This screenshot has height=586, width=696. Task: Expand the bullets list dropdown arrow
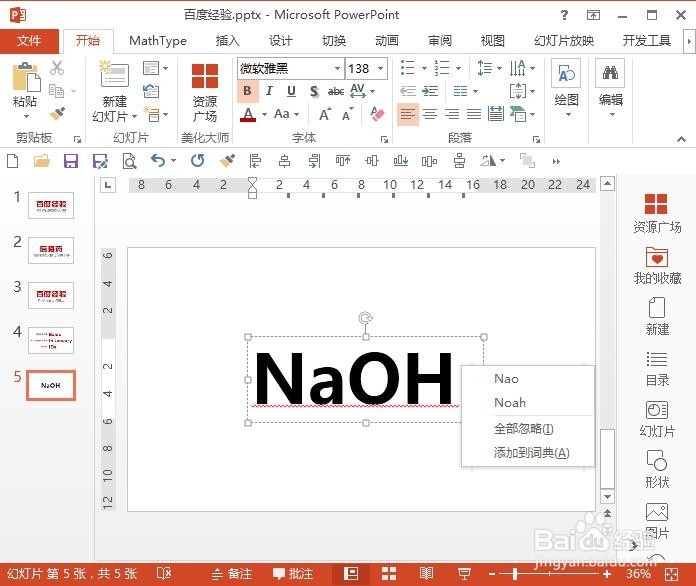[424, 68]
